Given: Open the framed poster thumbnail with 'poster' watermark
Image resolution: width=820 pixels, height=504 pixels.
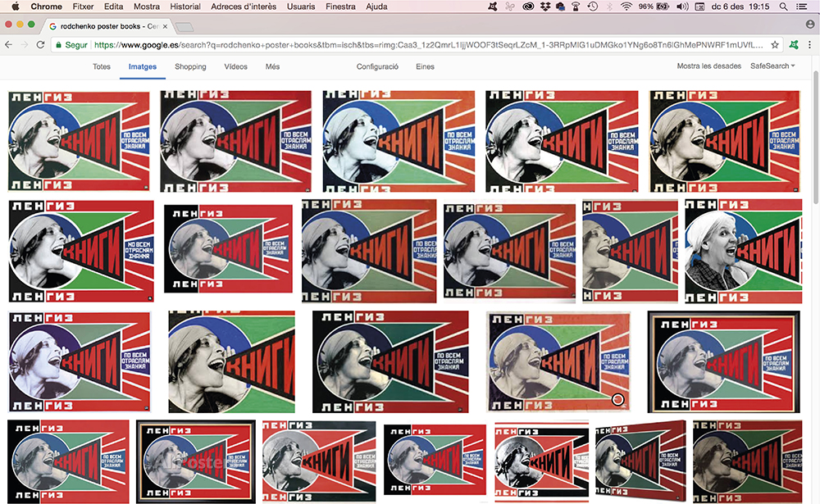Looking at the screenshot, I should 196,461.
